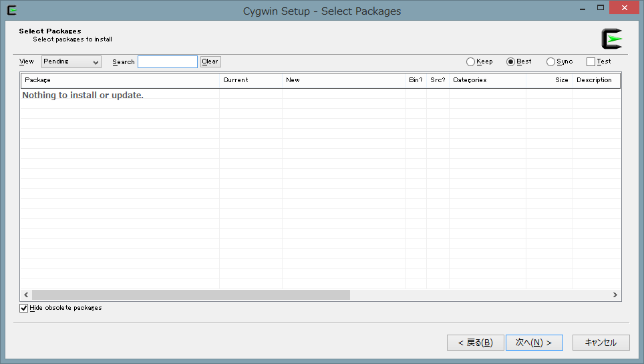This screenshot has height=364, width=644.
Task: Click the 次へ(N) next button
Action: (x=534, y=343)
